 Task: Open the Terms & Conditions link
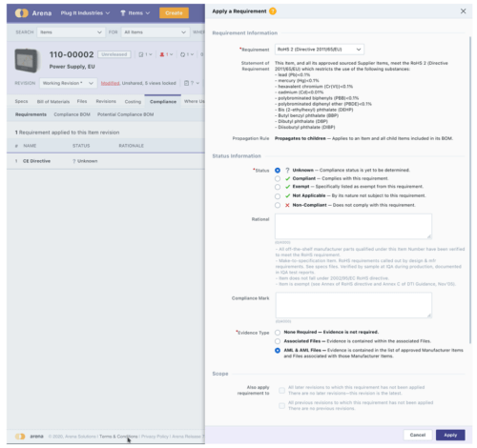(x=118, y=437)
